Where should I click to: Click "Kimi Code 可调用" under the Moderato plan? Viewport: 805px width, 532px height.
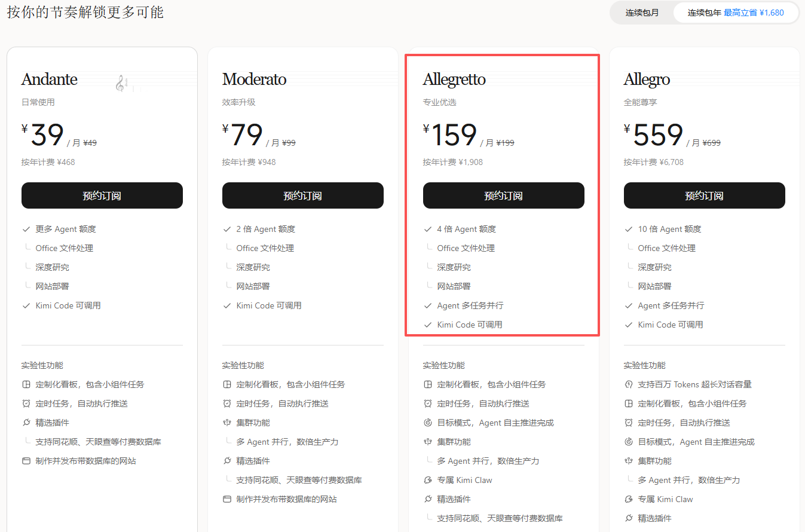pos(269,305)
